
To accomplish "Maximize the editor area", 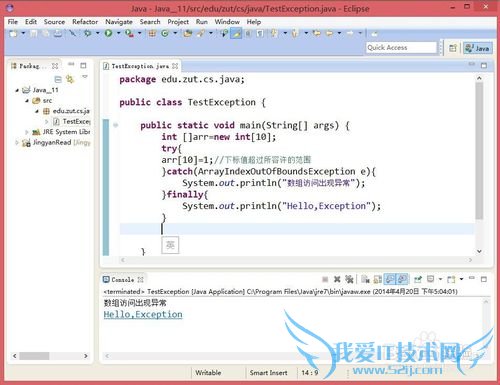I will 484,66.
